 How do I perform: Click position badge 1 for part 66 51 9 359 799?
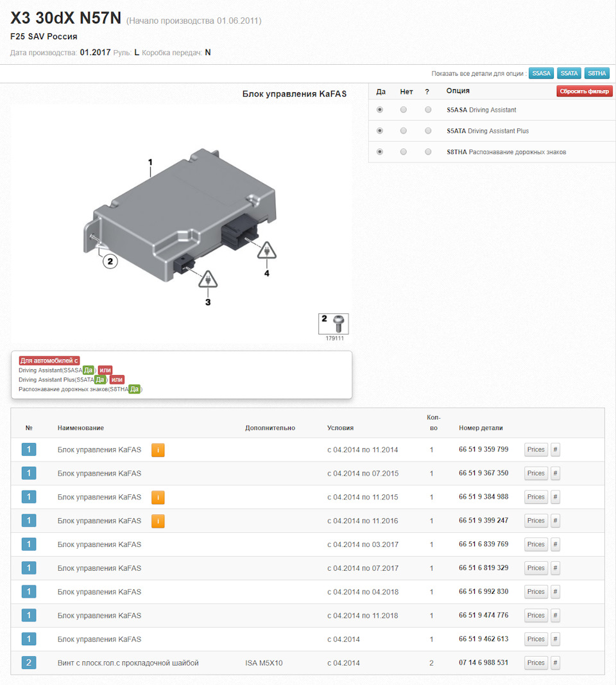click(x=29, y=449)
